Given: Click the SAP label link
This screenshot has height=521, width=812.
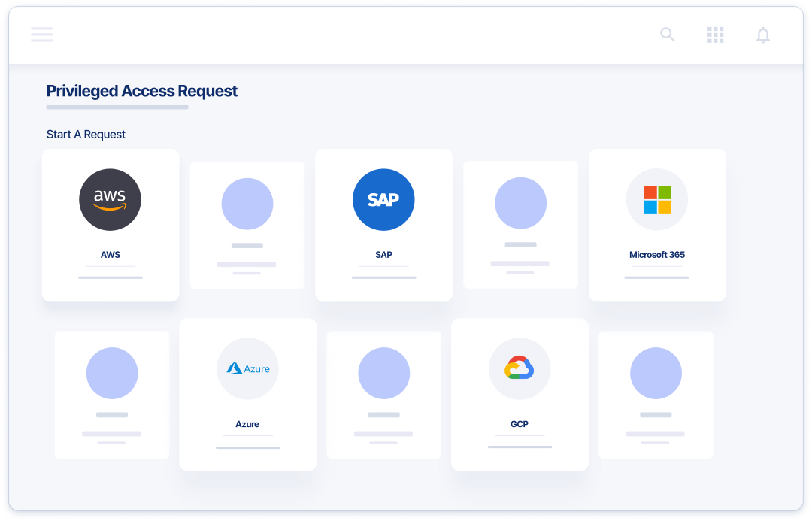Looking at the screenshot, I should click(383, 254).
